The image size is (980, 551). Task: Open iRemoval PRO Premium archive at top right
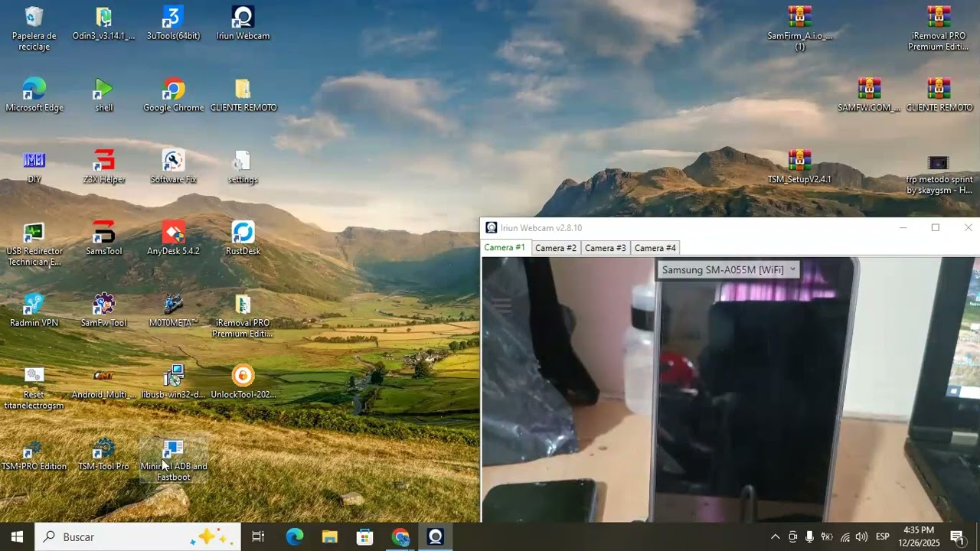click(x=939, y=28)
